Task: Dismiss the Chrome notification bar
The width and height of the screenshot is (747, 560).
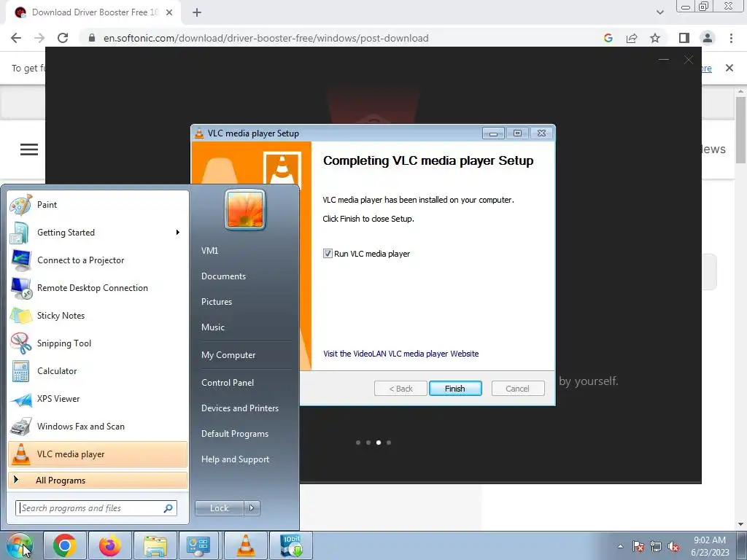Action: point(729,68)
